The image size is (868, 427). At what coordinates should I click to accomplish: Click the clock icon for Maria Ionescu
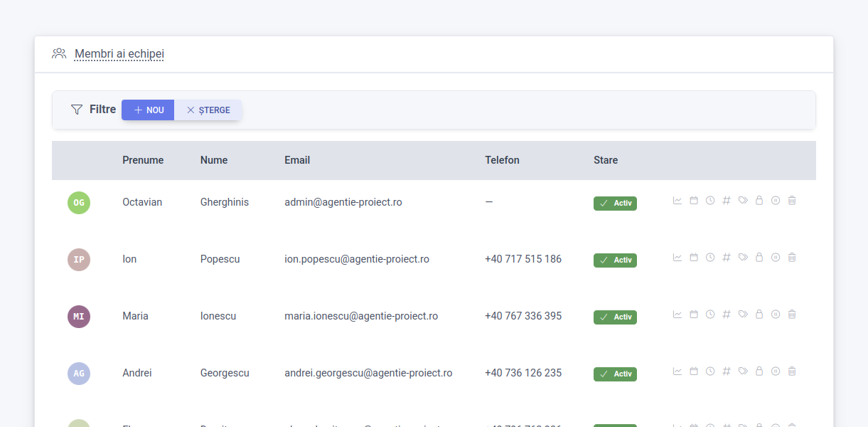coord(710,315)
